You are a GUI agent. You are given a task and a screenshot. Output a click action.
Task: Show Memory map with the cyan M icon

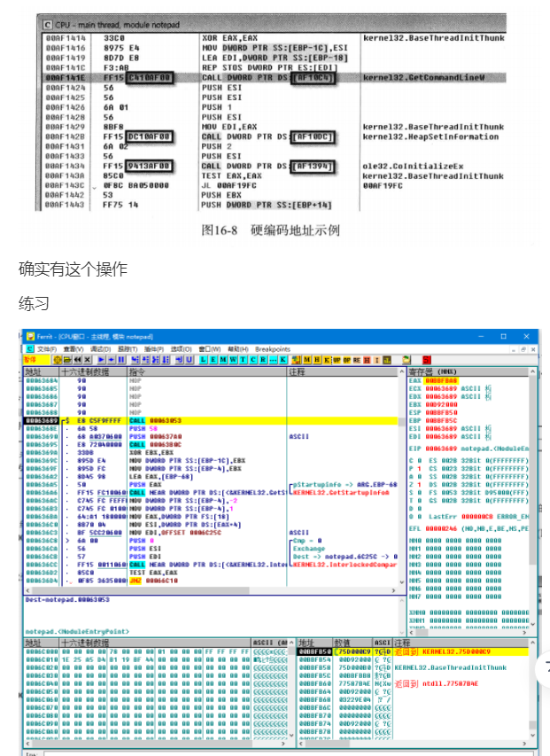(223, 359)
